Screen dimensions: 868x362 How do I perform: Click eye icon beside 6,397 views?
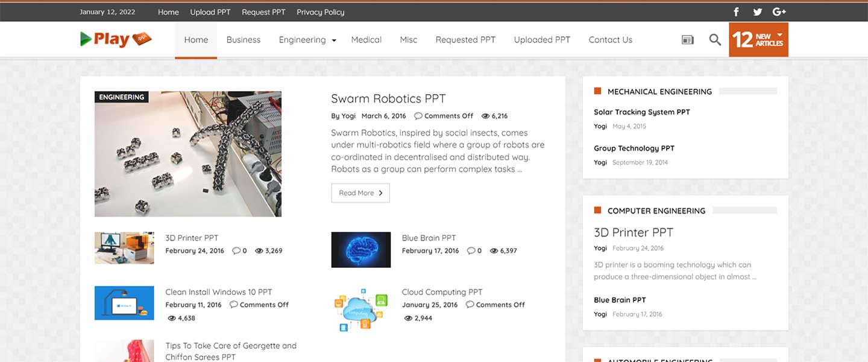pos(494,250)
